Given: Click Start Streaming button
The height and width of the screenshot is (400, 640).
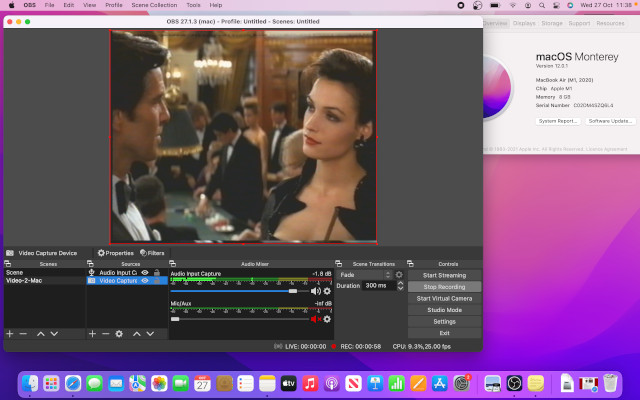Looking at the screenshot, I should 444,275.
